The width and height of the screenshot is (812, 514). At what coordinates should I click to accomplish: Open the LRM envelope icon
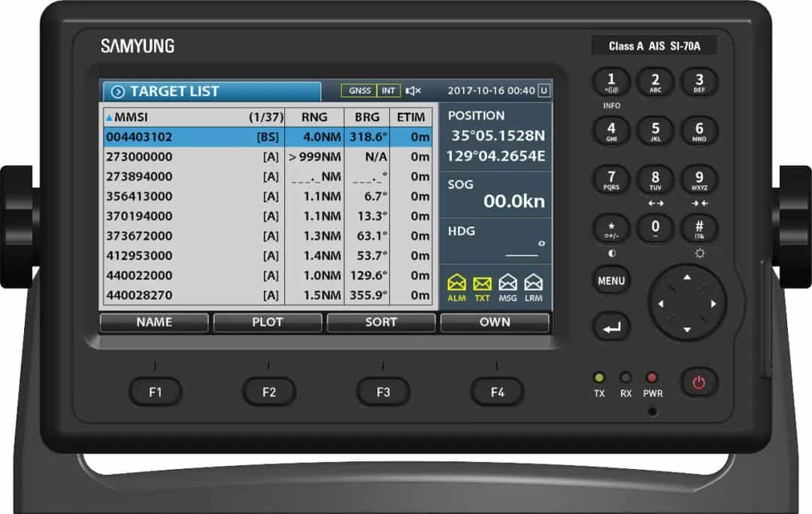(x=533, y=283)
